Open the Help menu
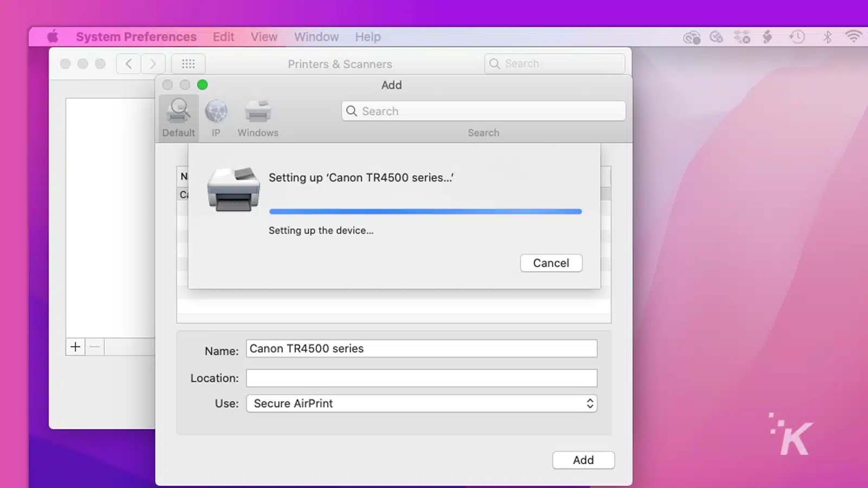The image size is (868, 488). (368, 37)
